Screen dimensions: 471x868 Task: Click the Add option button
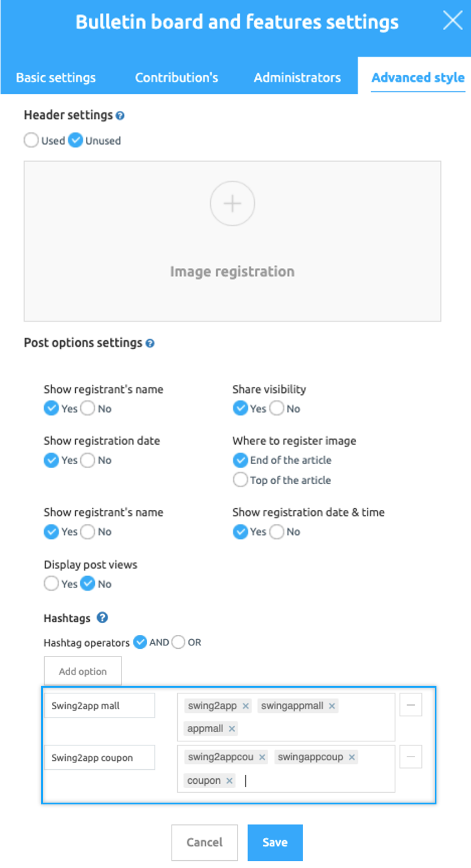[82, 671]
